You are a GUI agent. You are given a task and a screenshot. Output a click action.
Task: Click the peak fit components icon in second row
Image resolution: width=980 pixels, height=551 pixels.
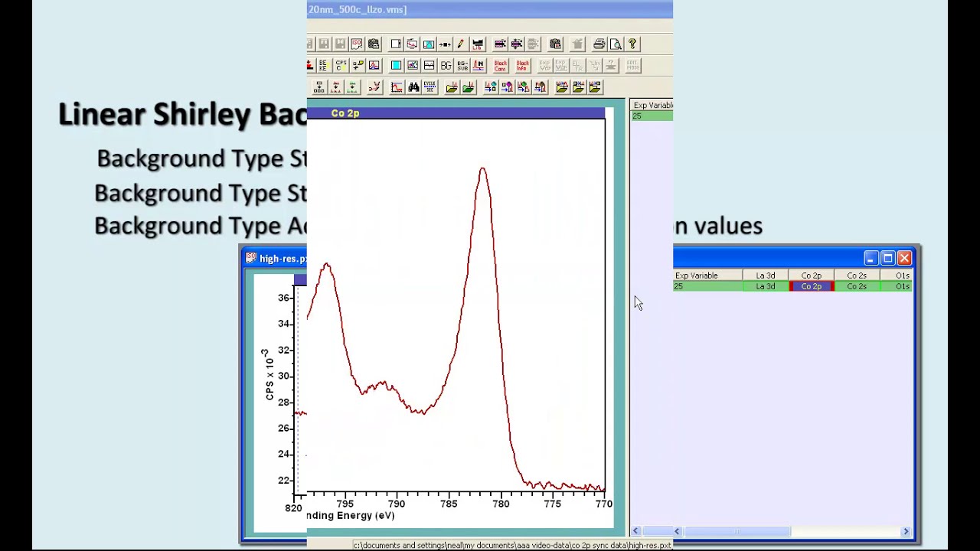[374, 65]
